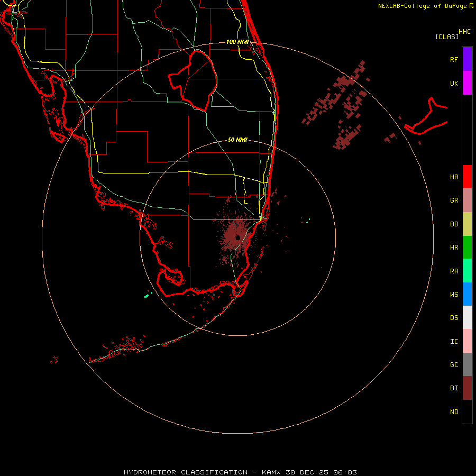Screen dimensions: 476x476
Task: Click the "100 NMI" range ring label
Action: 237,42
